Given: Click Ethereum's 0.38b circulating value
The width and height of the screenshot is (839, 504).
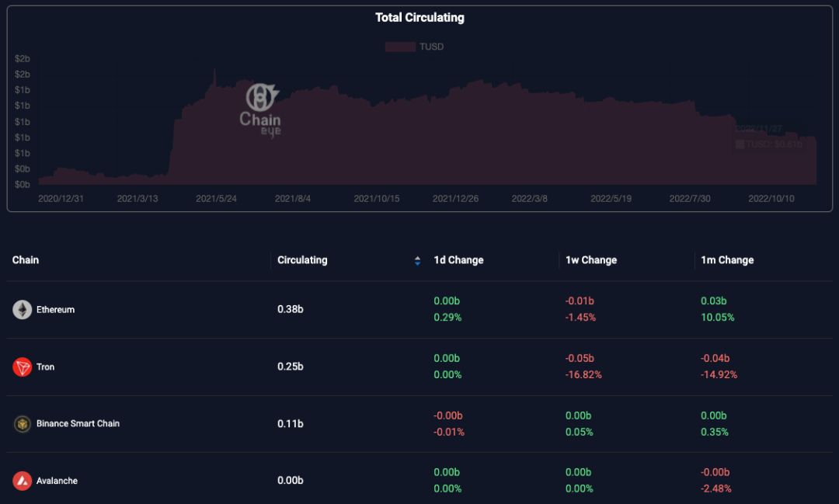Looking at the screenshot, I should click(x=290, y=309).
